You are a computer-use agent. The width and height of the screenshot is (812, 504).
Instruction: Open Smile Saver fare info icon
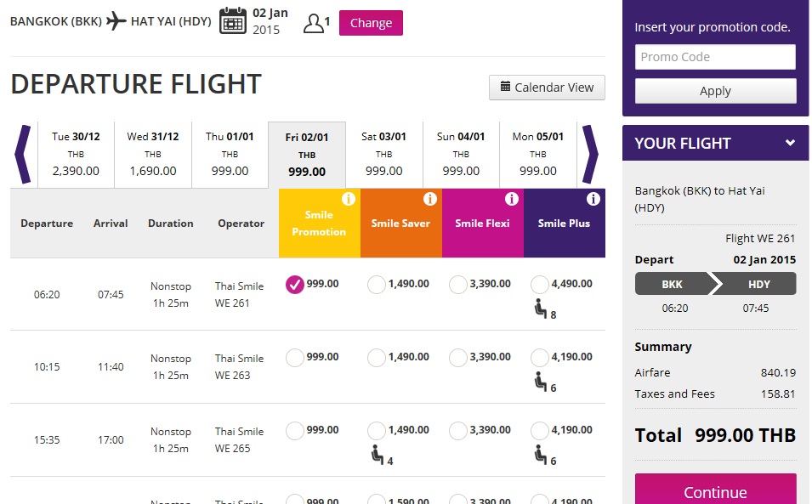(x=429, y=200)
